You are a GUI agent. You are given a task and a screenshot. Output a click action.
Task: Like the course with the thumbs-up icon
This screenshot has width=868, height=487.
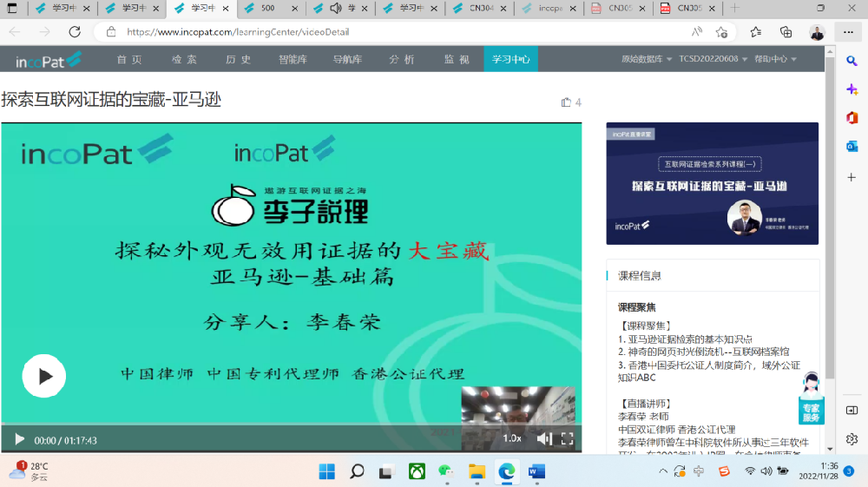pos(566,102)
